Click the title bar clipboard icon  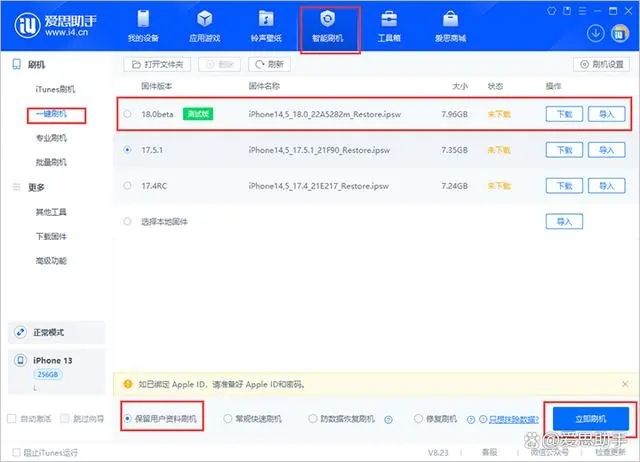coord(567,11)
